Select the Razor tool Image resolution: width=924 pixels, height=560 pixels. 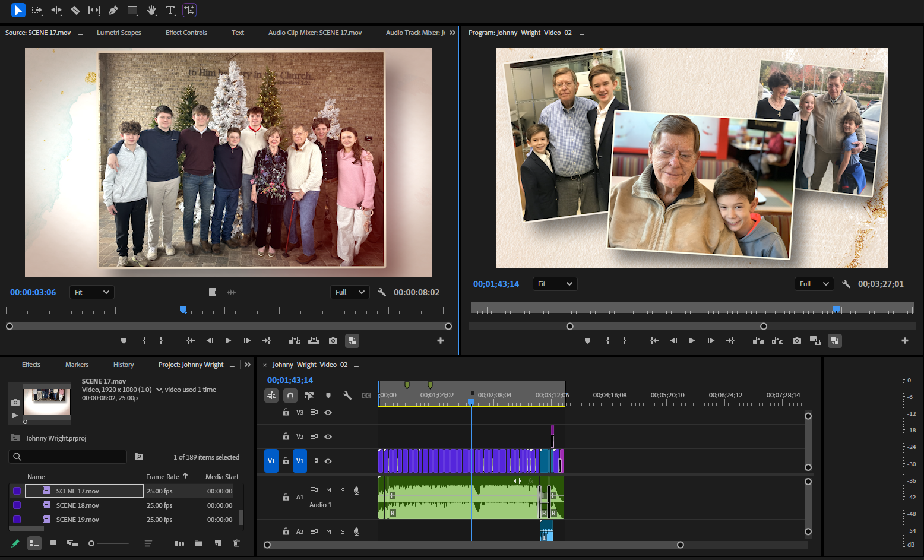point(75,10)
